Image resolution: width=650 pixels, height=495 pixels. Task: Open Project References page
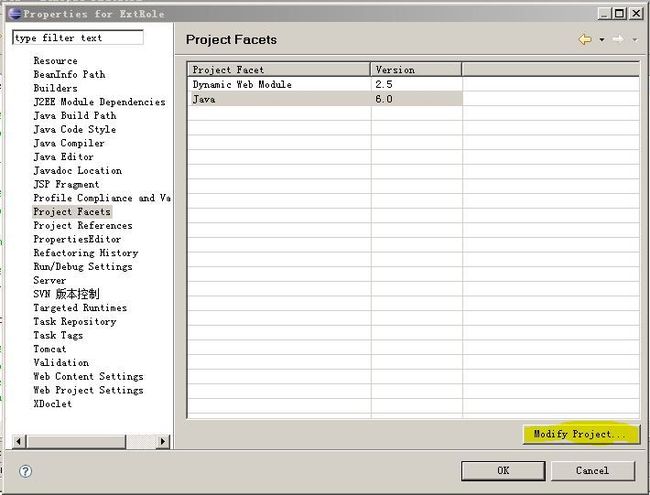[x=83, y=226]
